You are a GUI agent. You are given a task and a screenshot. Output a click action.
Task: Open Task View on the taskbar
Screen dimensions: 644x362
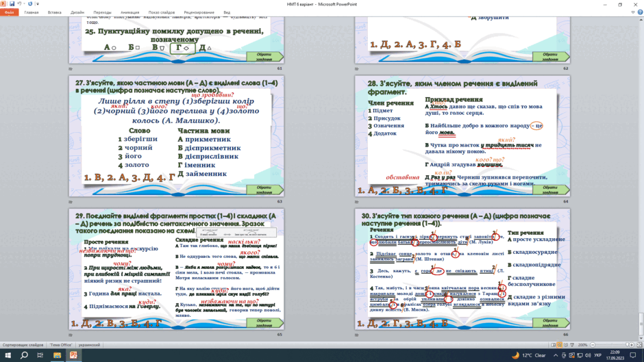pyautogui.click(x=40, y=355)
